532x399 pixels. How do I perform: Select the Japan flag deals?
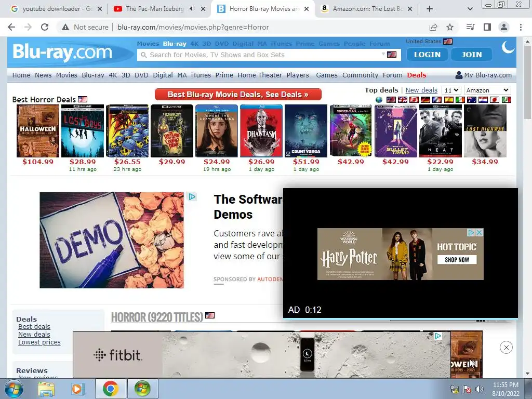tap(495, 100)
